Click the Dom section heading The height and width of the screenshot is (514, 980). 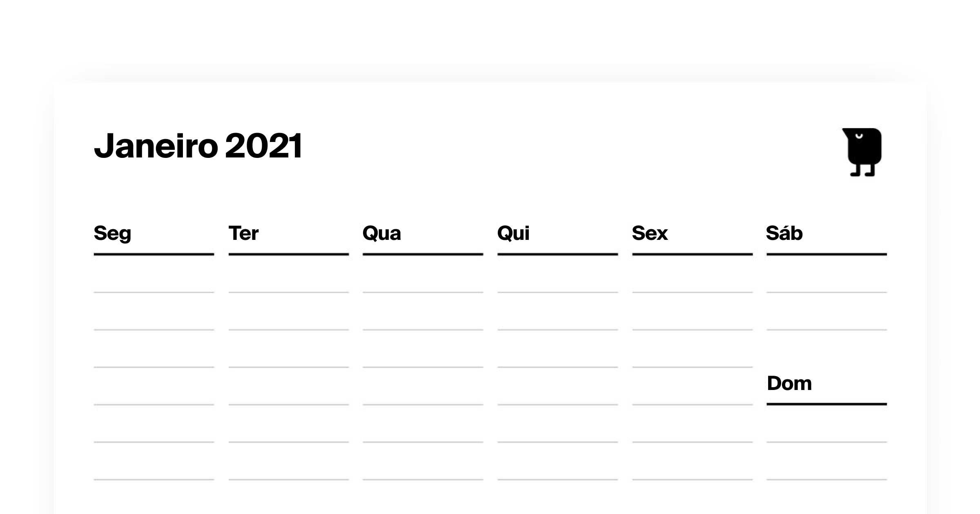pyautogui.click(x=789, y=383)
